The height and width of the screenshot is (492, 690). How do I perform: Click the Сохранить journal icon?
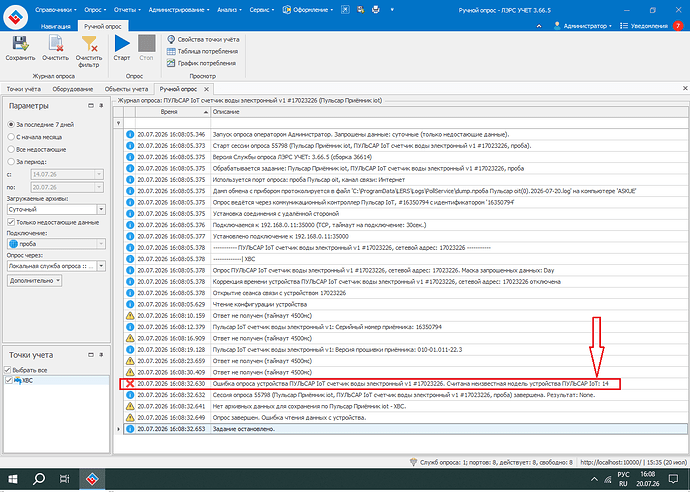[20, 44]
